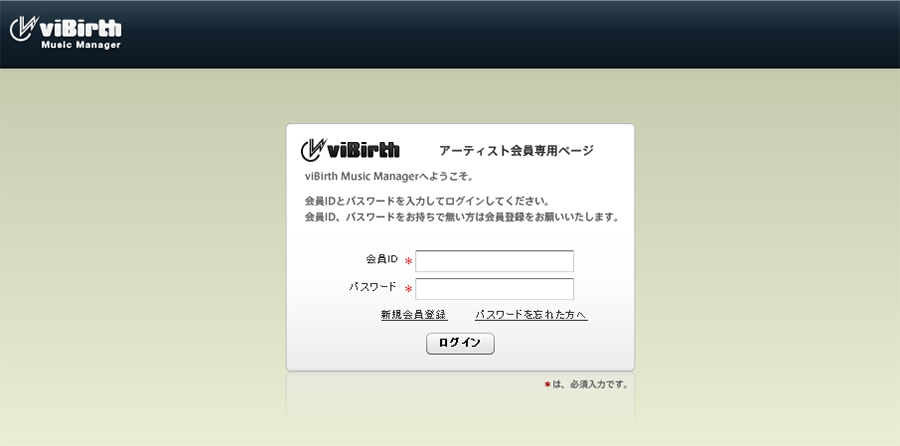Click the 必須入力です note
Image resolution: width=900 pixels, height=446 pixels.
point(586,385)
